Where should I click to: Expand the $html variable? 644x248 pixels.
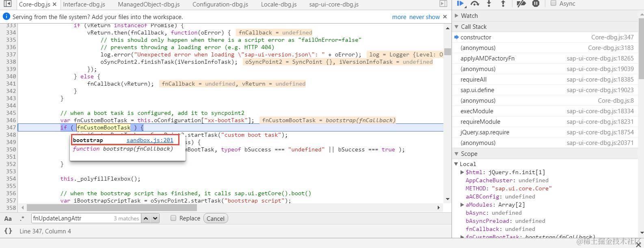462,172
